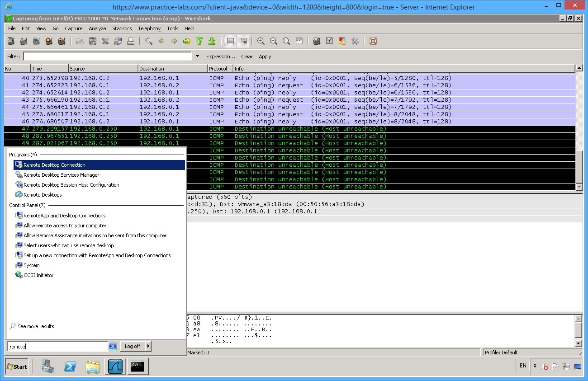
Task: Zoom in on the packet list text
Action: pos(261,41)
